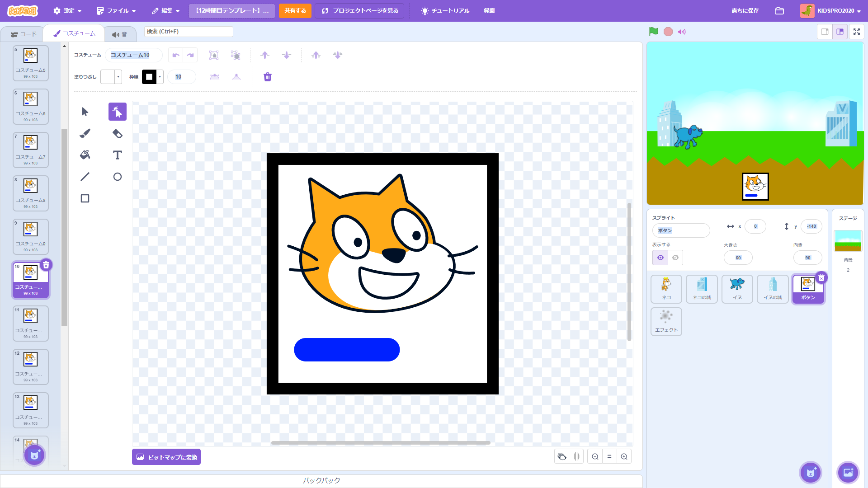Open the fill color dropdown
The width and height of the screenshot is (868, 488).
118,77
